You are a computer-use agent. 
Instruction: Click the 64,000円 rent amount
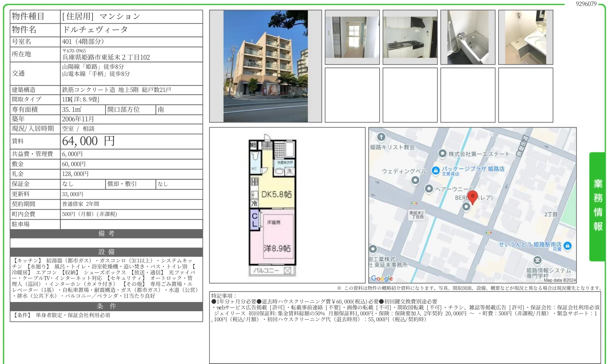(x=88, y=141)
